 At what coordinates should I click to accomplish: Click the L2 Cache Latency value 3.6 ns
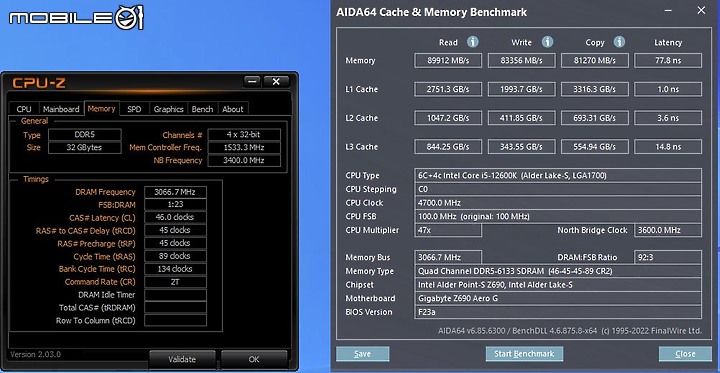pyautogui.click(x=668, y=118)
